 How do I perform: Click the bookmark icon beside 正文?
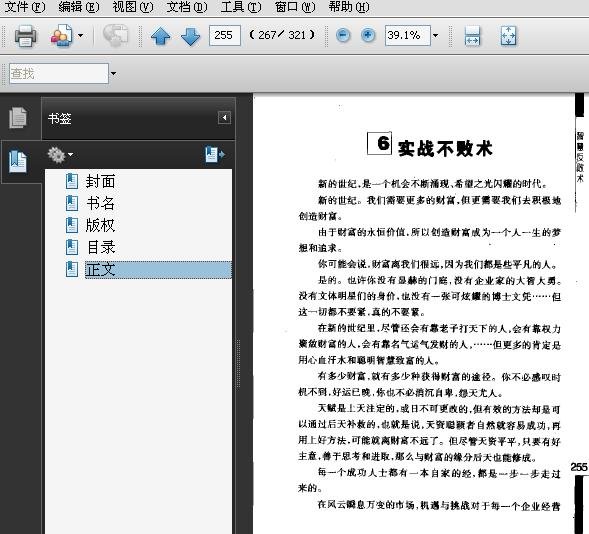[72, 270]
